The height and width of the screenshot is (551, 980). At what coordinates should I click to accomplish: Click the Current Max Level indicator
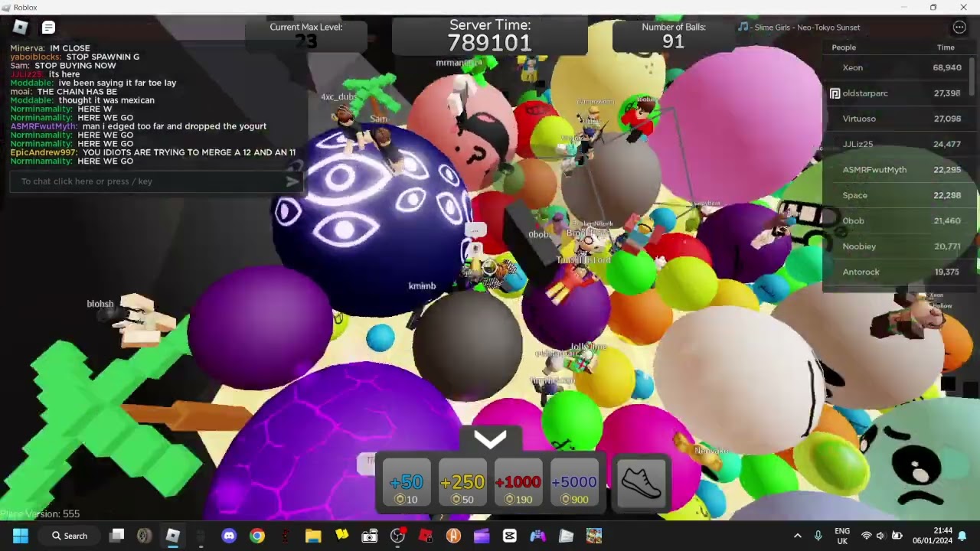pyautogui.click(x=306, y=36)
